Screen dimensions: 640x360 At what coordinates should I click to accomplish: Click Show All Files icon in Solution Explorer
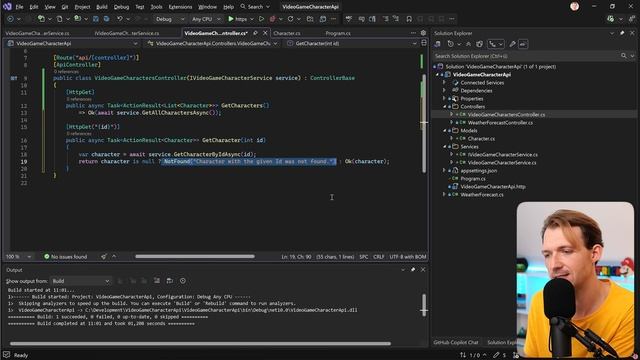pos(480,44)
